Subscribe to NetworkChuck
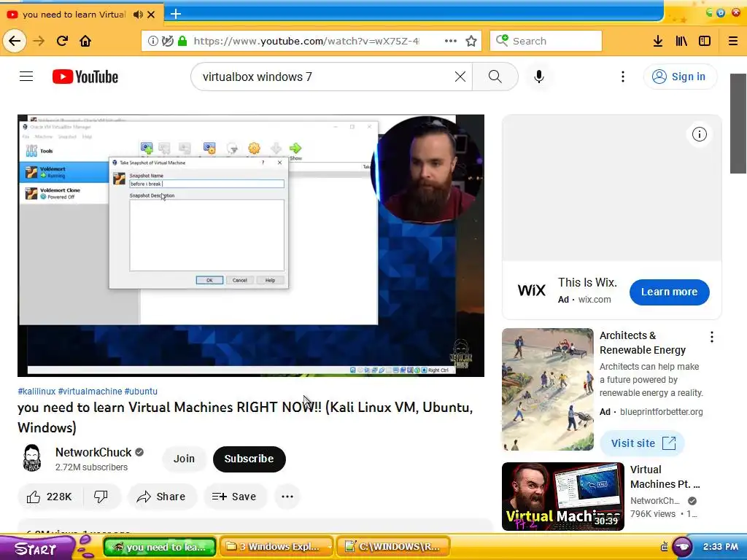This screenshot has width=747, height=560. click(x=249, y=459)
